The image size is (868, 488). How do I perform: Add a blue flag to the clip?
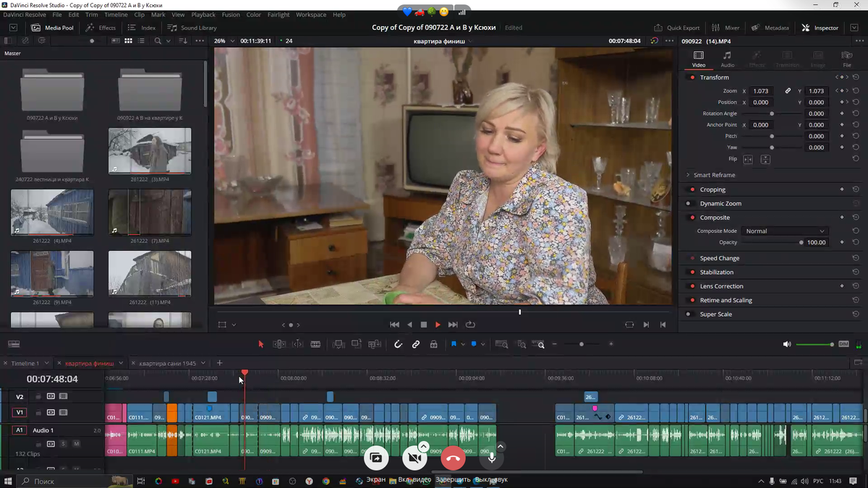(454, 344)
